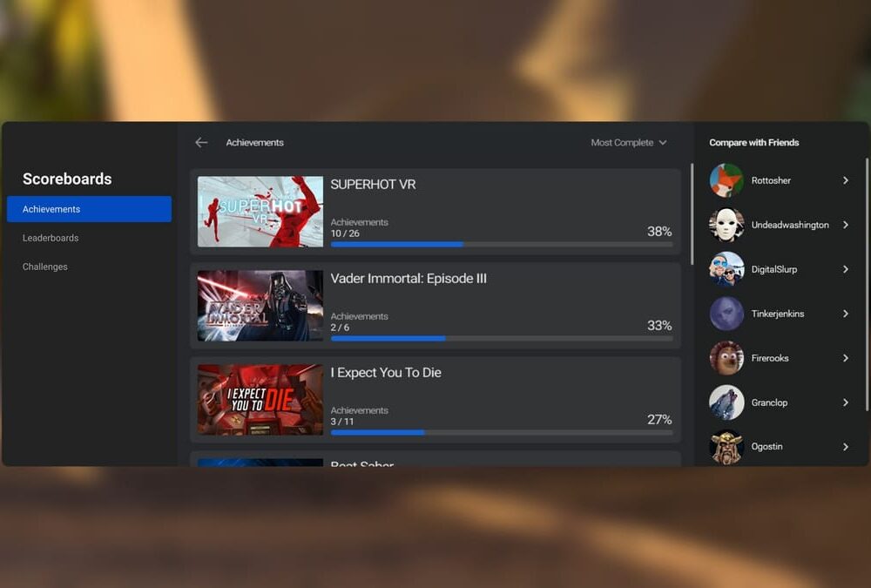
Task: Open Rottosher's fox avatar
Action: click(726, 180)
